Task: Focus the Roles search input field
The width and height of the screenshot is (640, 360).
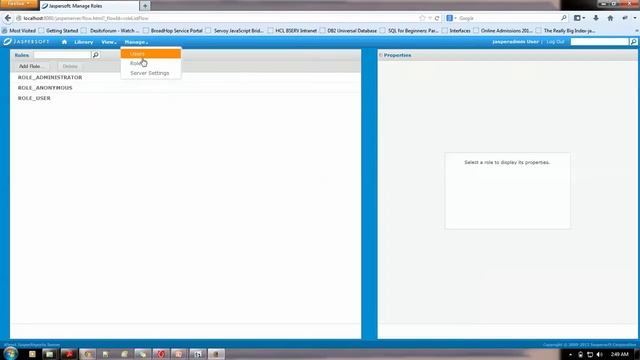Action: [x=62, y=55]
